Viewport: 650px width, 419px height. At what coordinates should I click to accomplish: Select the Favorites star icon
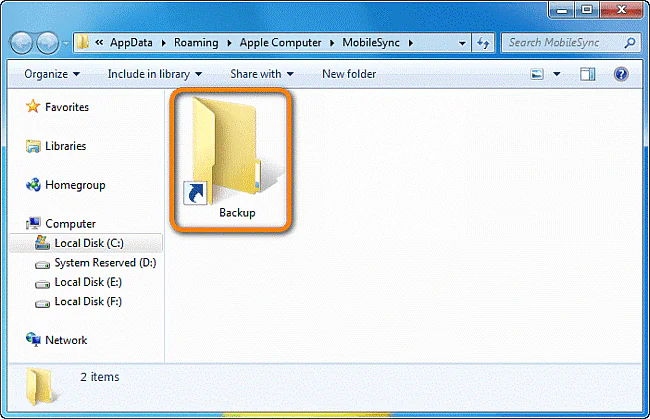click(x=33, y=107)
